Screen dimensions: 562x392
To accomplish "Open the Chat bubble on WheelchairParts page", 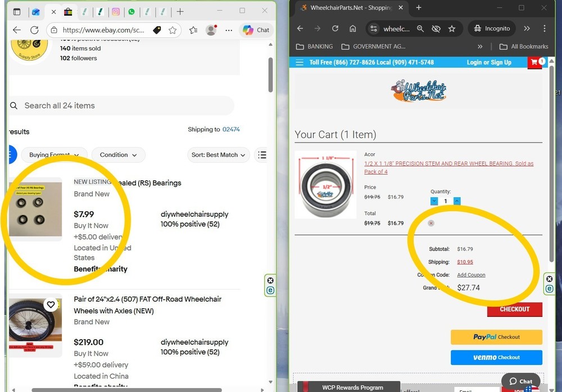I will click(x=521, y=381).
